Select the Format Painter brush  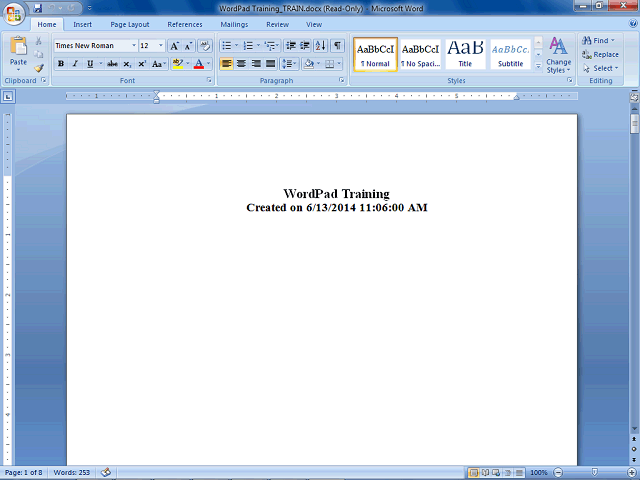39,68
